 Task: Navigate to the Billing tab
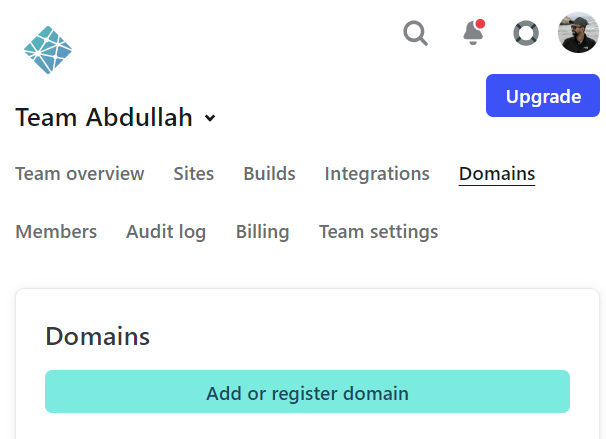coord(262,232)
